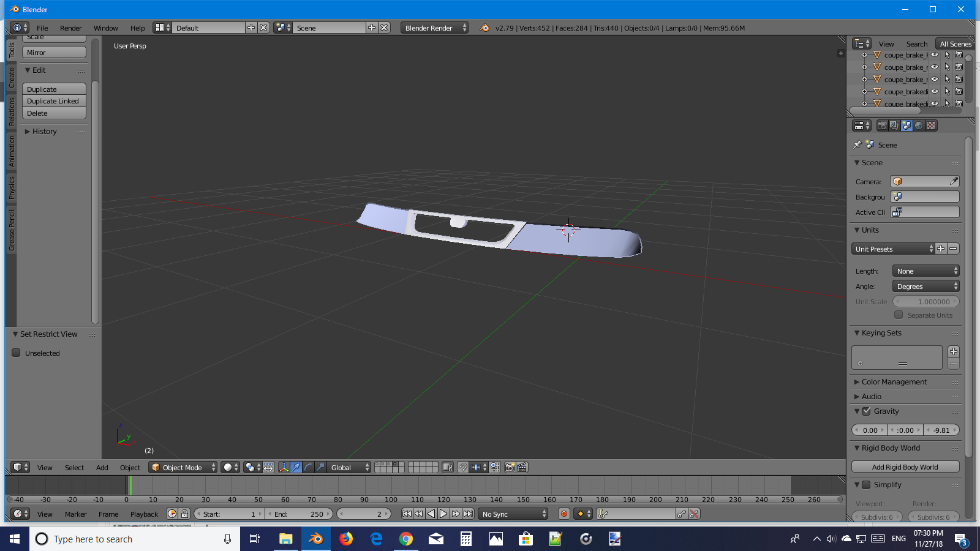980x551 pixels.
Task: Delete the Default screen layout
Action: click(x=263, y=28)
